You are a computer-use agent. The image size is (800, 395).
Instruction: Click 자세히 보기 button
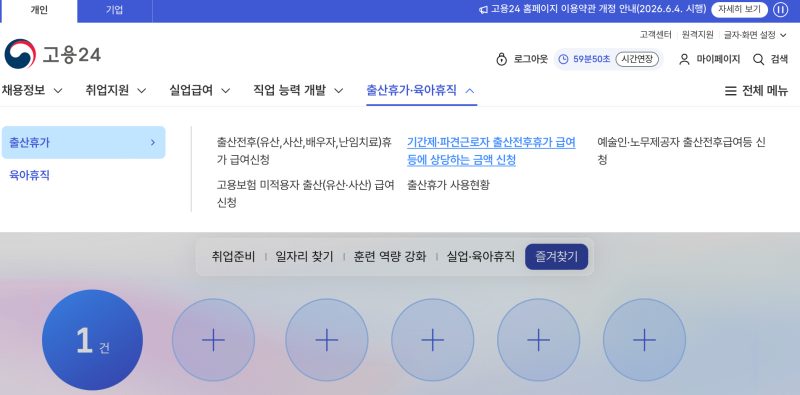click(739, 9)
